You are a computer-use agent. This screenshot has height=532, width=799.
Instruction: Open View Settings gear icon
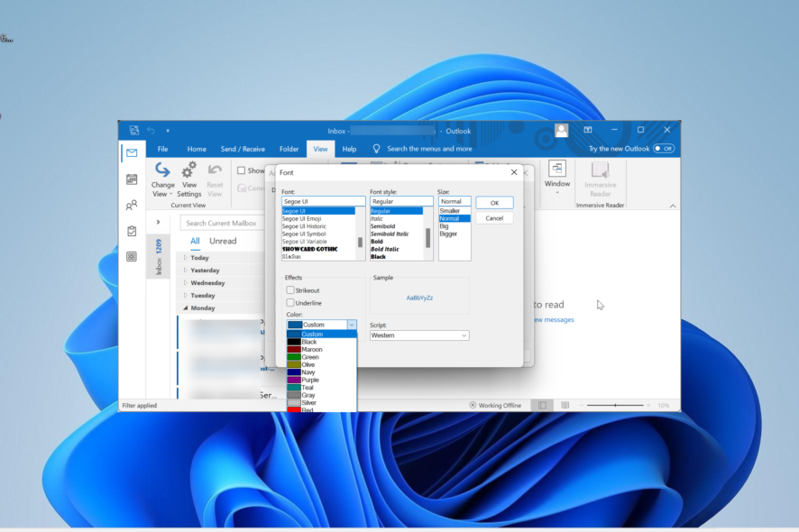point(189,170)
